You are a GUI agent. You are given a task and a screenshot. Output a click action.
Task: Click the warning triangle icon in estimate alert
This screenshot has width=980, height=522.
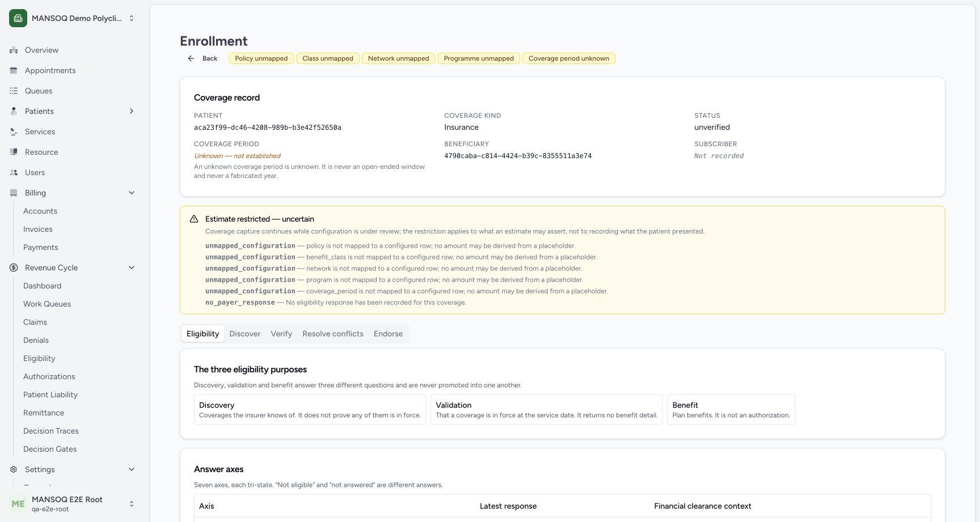click(194, 219)
